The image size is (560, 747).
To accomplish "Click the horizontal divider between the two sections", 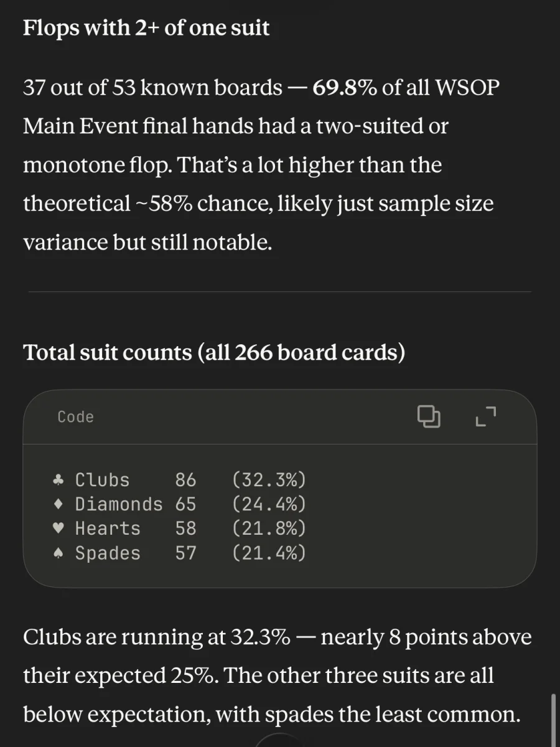I will [280, 291].
